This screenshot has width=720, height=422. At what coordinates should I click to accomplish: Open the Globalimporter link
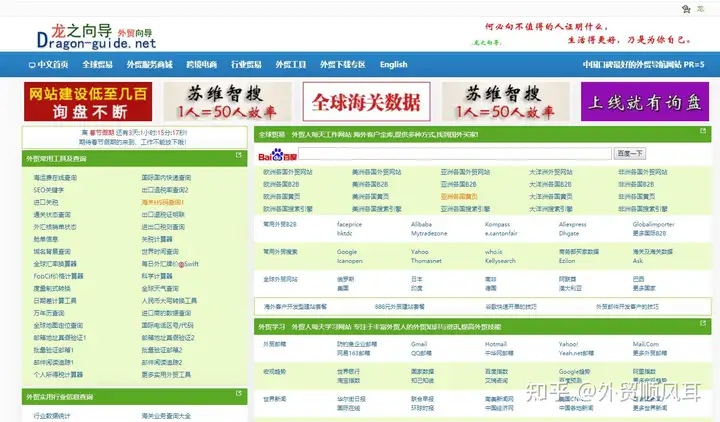(x=653, y=225)
